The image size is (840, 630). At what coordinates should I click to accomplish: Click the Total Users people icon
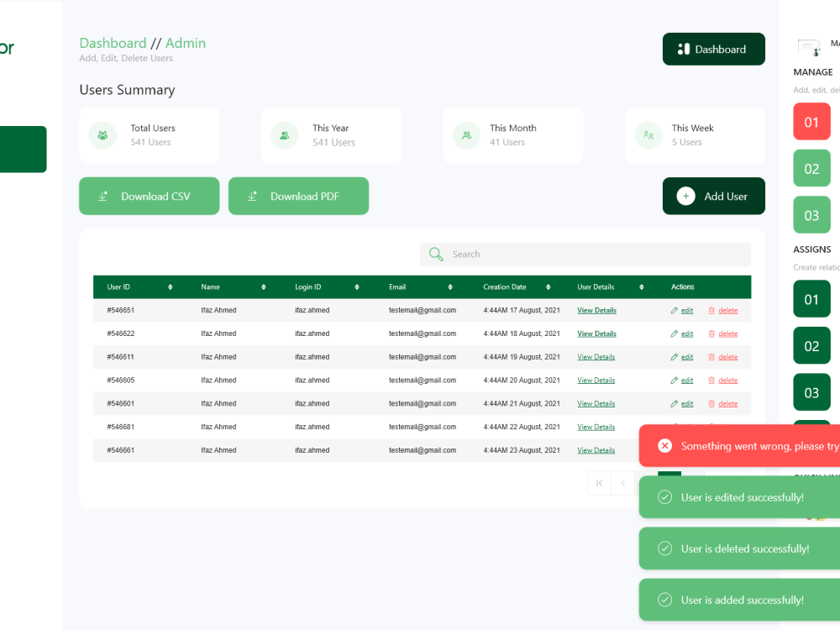point(102,135)
